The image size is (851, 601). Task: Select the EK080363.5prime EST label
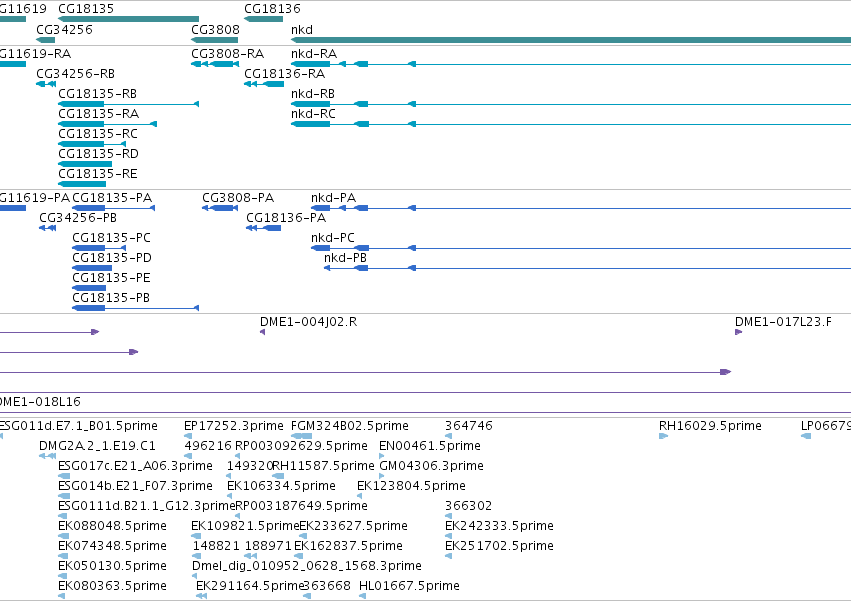click(x=112, y=587)
